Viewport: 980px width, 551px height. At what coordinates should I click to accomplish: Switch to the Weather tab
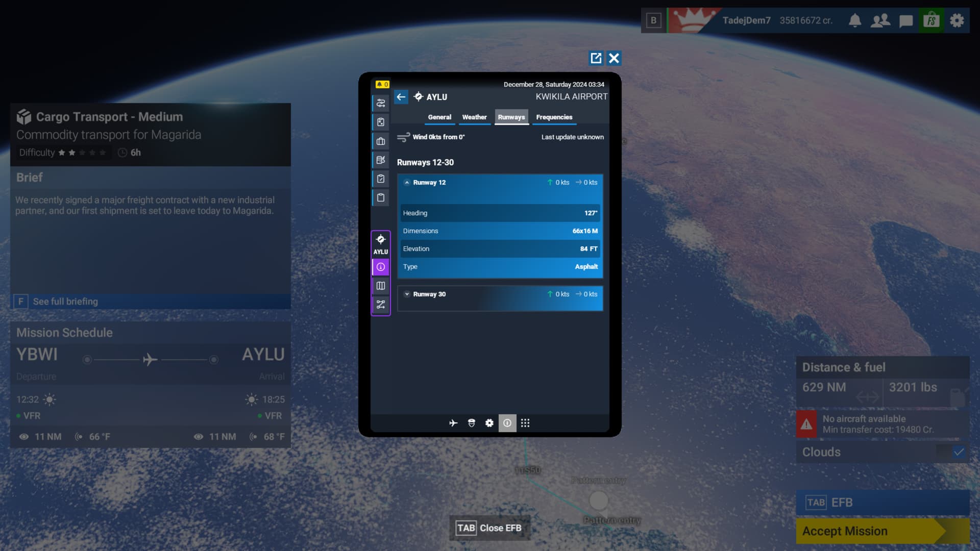coord(474,117)
